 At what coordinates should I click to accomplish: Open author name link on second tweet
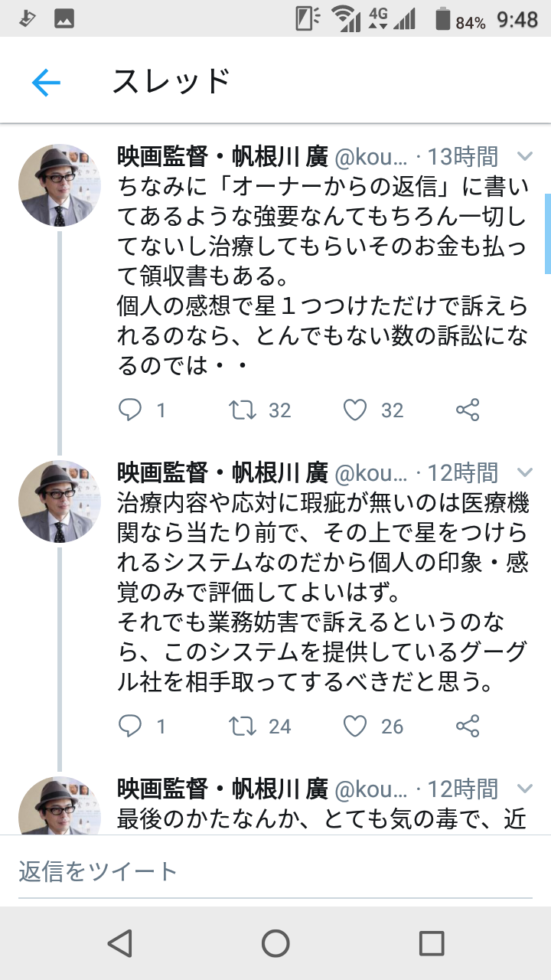(x=223, y=472)
